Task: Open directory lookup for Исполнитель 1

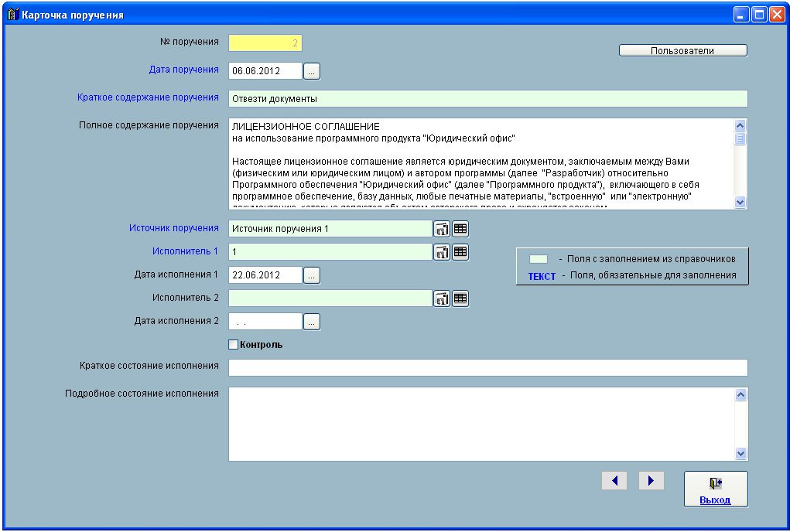Action: click(442, 252)
